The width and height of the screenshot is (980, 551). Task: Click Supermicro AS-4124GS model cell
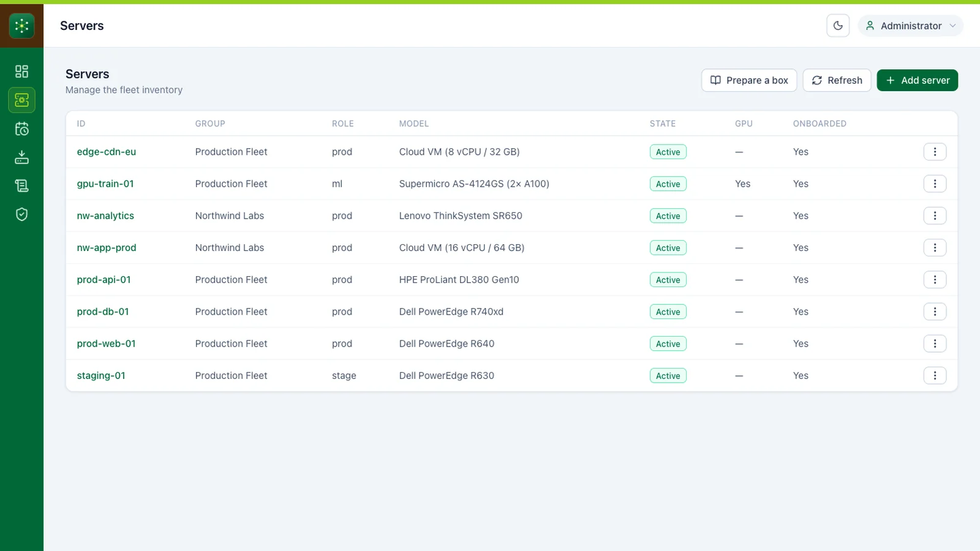pyautogui.click(x=474, y=184)
